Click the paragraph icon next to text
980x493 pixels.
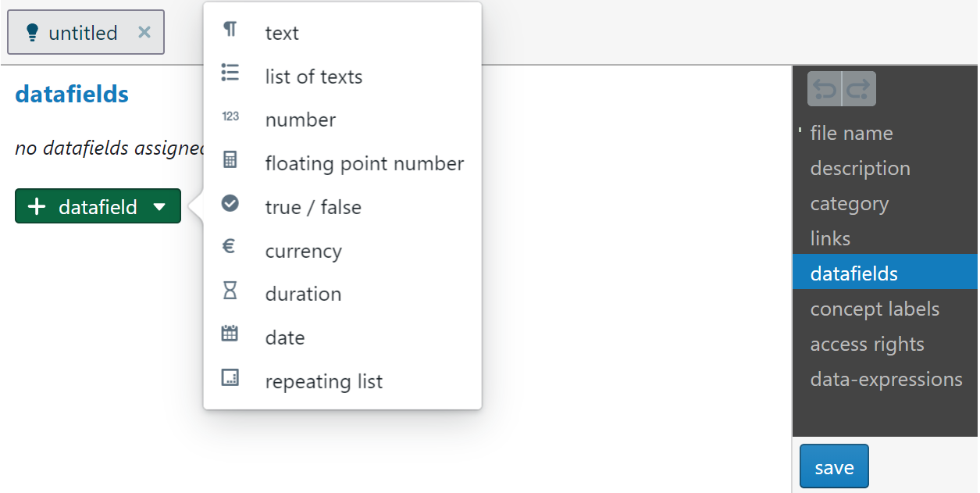coord(230,30)
